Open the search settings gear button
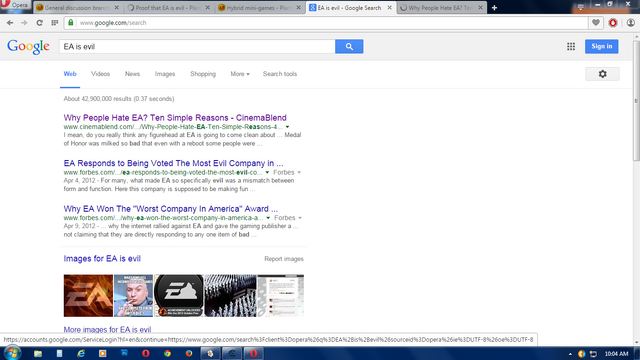Screen dimensions: 640x360 coord(602,74)
